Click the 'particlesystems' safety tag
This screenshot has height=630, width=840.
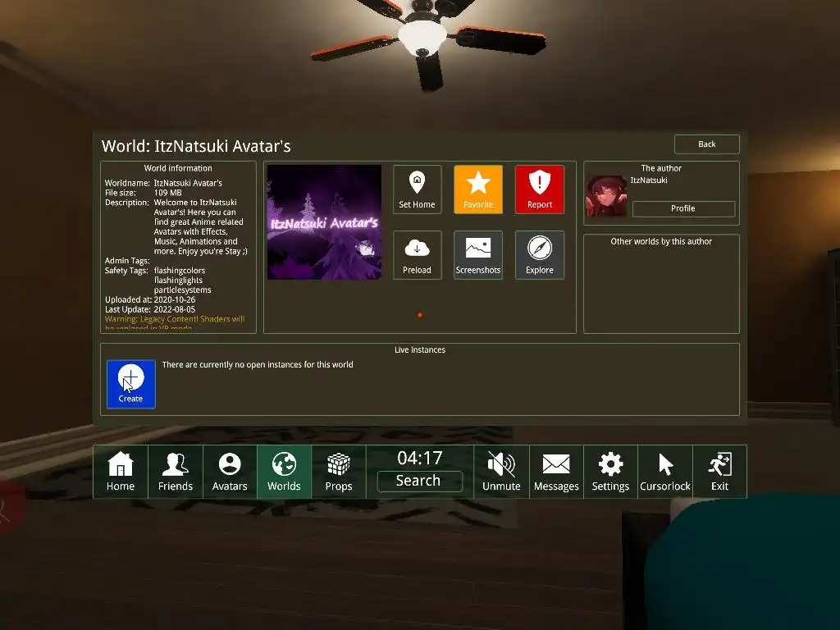click(x=183, y=290)
